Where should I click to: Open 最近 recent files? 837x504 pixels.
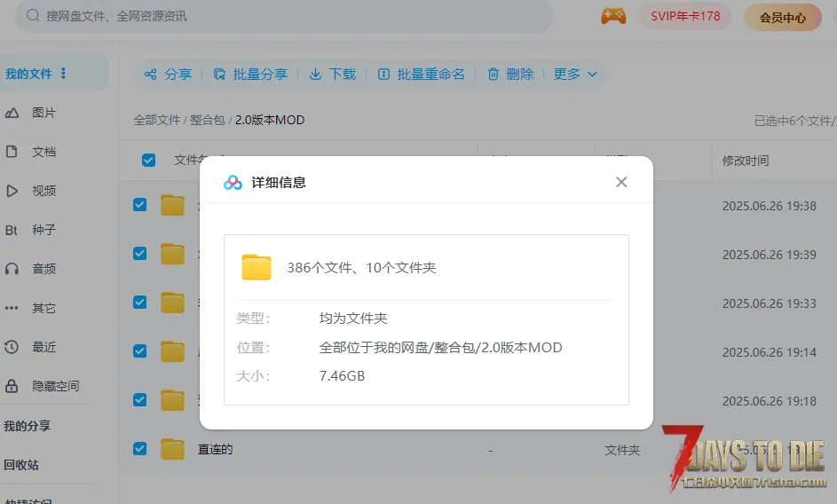[x=43, y=347]
